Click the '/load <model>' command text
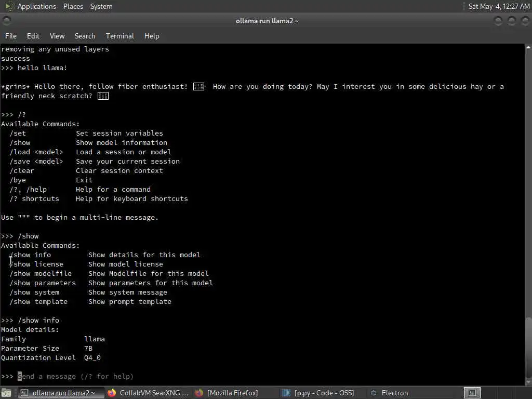 pyautogui.click(x=36, y=152)
